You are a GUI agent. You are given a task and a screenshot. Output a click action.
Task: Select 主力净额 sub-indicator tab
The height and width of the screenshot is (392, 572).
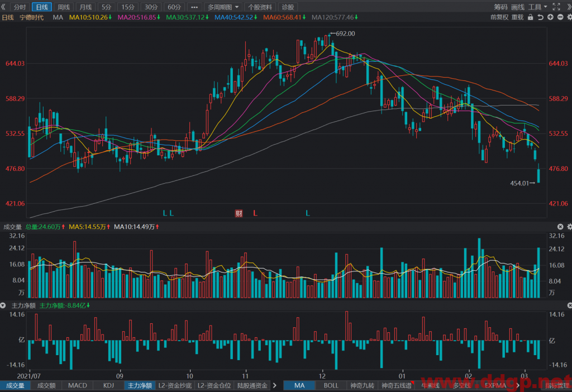coord(140,385)
